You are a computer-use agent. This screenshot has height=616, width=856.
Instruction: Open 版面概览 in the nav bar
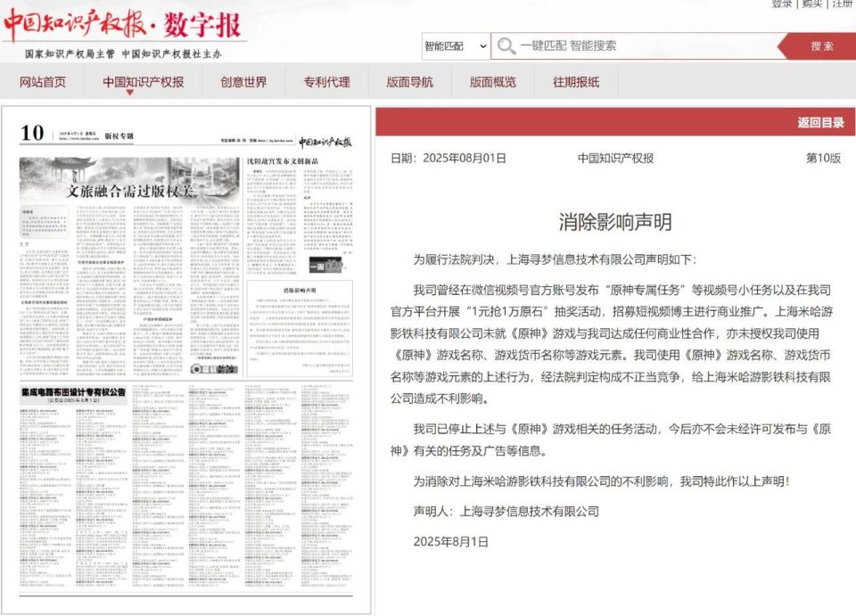492,82
